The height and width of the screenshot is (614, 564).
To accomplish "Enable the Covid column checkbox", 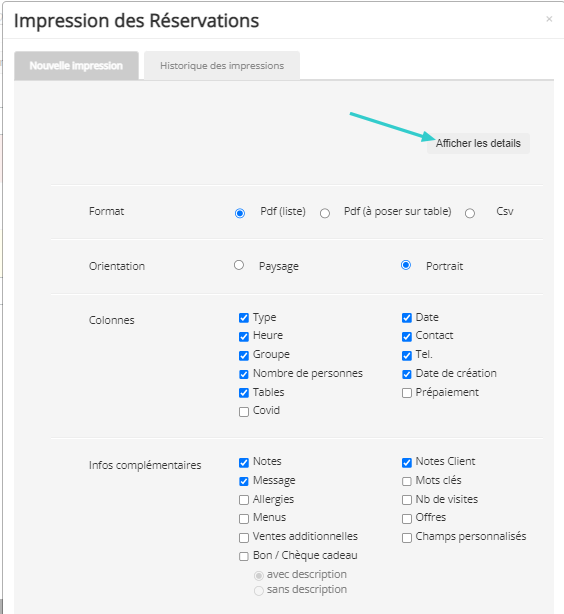I will (244, 412).
